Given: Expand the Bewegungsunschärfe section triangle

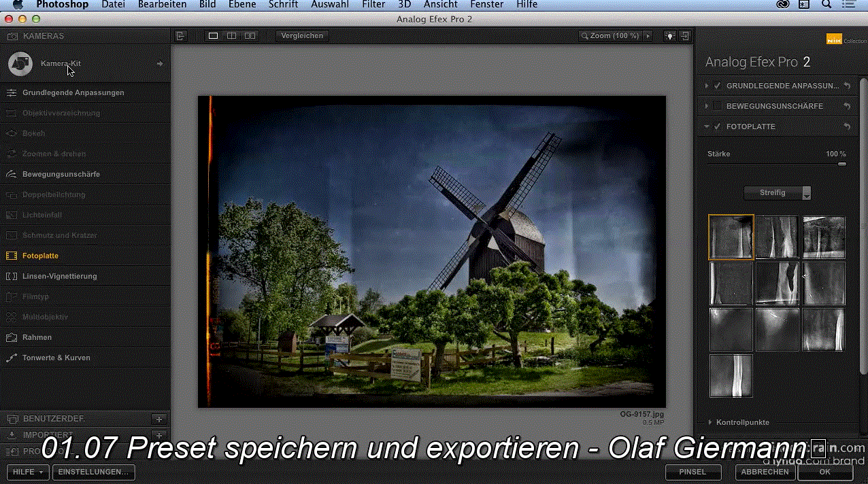Looking at the screenshot, I should (707, 106).
